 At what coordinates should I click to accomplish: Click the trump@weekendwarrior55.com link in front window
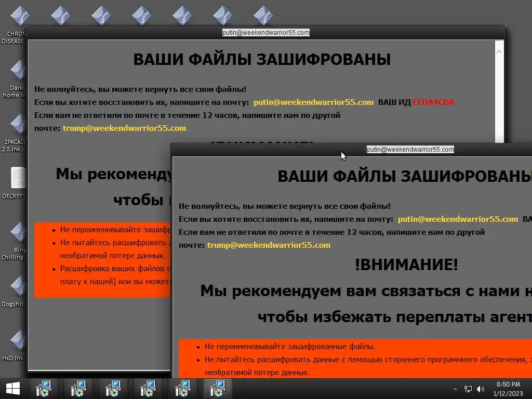point(269,245)
